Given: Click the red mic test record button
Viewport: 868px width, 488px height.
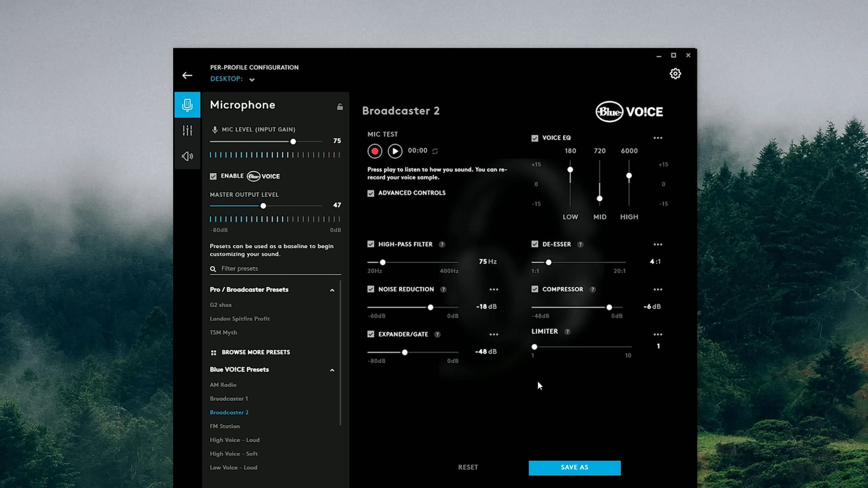Looking at the screenshot, I should (x=374, y=151).
